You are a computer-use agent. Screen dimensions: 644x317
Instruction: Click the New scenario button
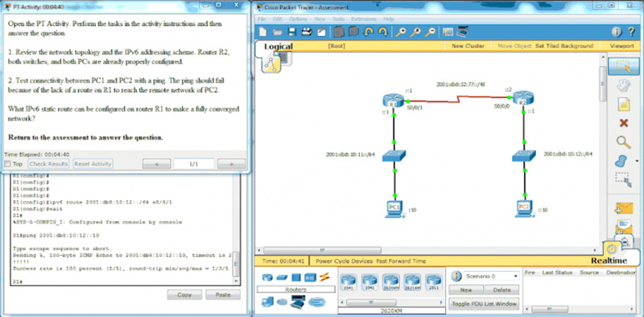tap(465, 290)
